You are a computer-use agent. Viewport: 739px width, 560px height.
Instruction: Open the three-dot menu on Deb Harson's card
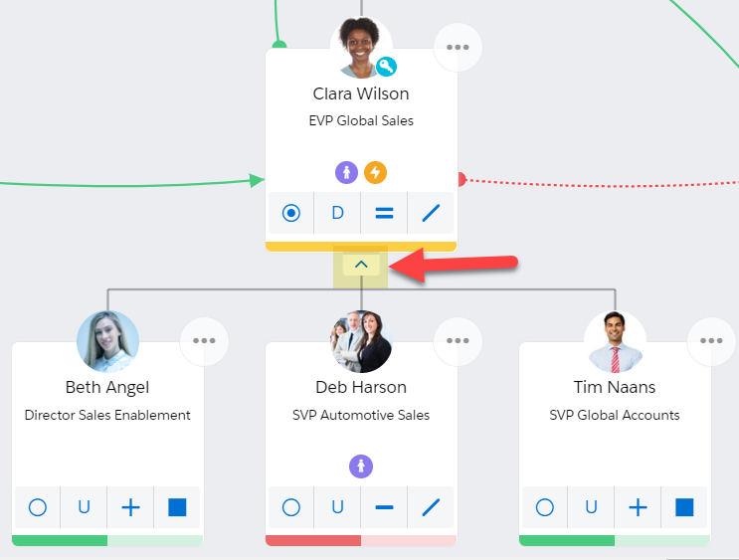pos(458,341)
